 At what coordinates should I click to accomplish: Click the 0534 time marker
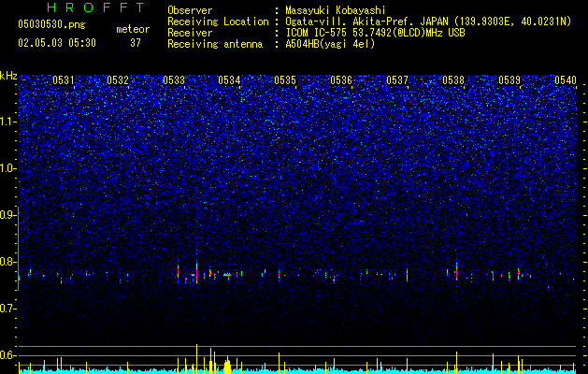coord(229,80)
